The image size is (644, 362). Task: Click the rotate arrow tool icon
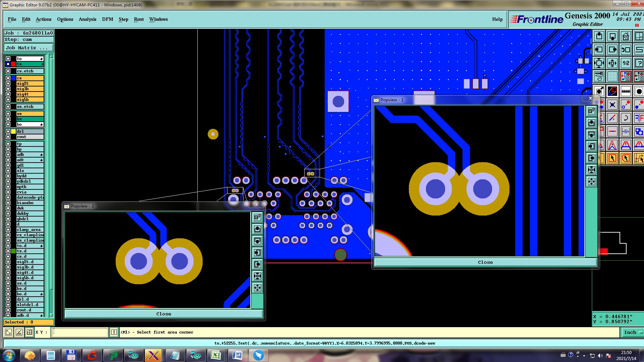pos(626,118)
